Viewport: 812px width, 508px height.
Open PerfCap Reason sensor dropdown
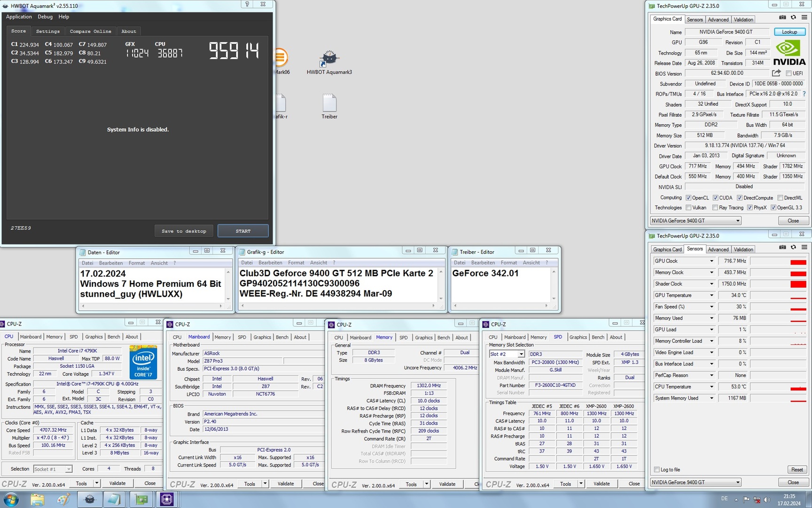(711, 375)
